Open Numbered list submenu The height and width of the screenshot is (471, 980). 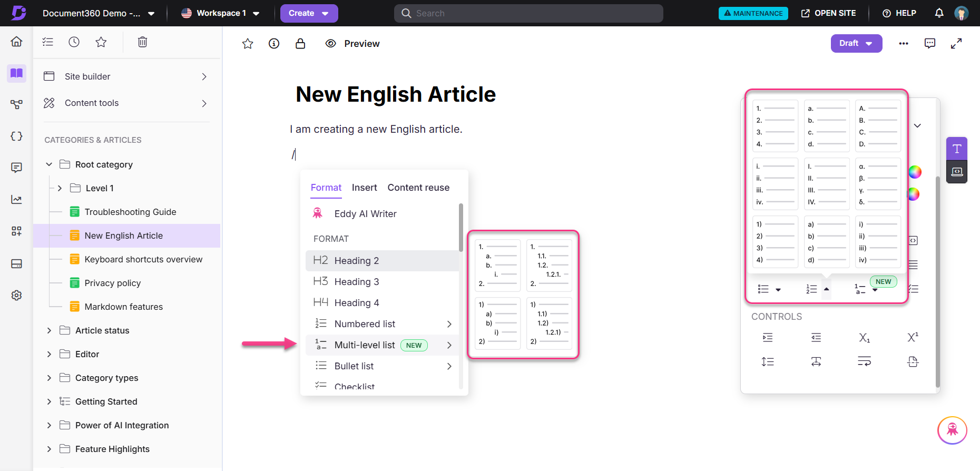pos(382,324)
